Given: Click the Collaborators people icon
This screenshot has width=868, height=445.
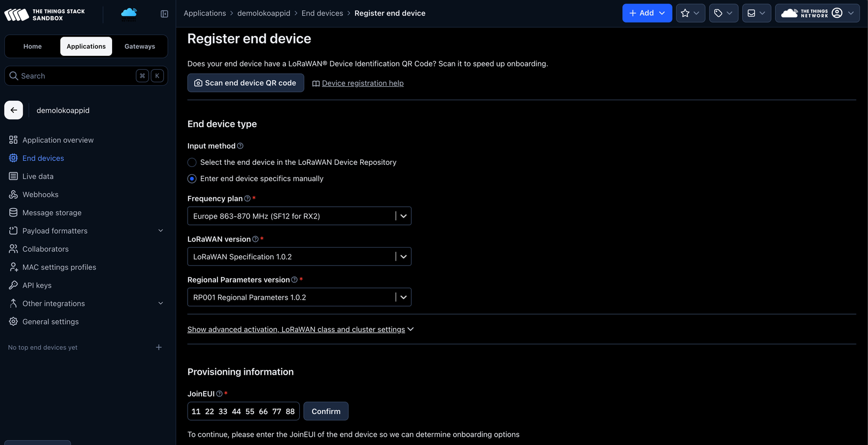Looking at the screenshot, I should click(x=13, y=249).
